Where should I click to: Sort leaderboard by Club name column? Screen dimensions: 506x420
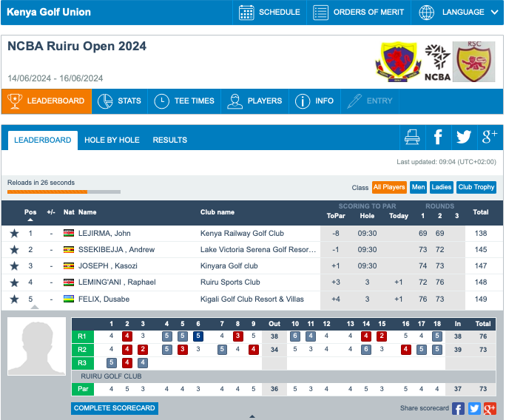click(217, 212)
